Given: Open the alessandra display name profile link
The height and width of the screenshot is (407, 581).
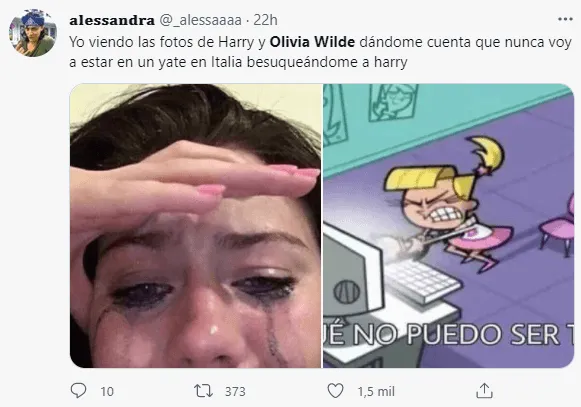Looking at the screenshot, I should [x=112, y=20].
